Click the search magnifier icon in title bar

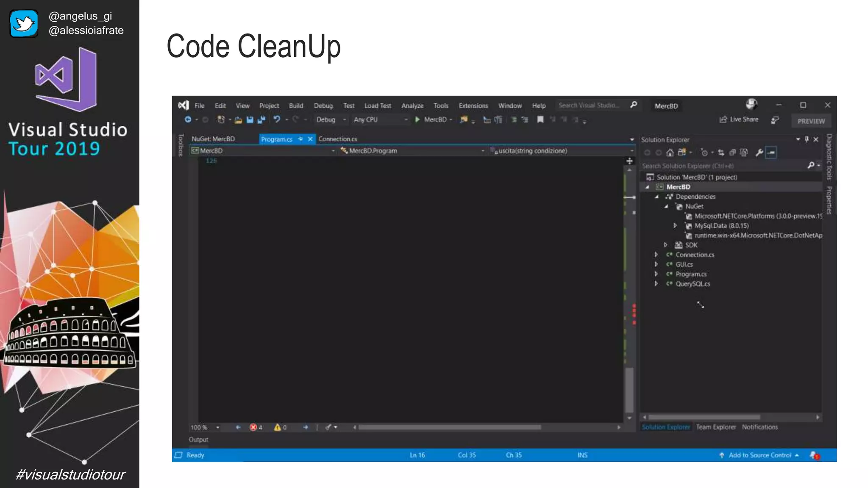(634, 105)
